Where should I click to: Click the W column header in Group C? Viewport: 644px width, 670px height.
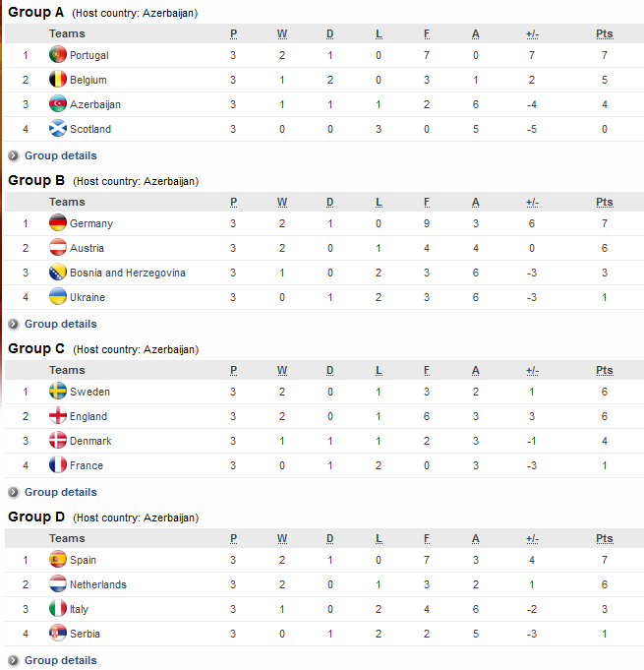point(282,371)
